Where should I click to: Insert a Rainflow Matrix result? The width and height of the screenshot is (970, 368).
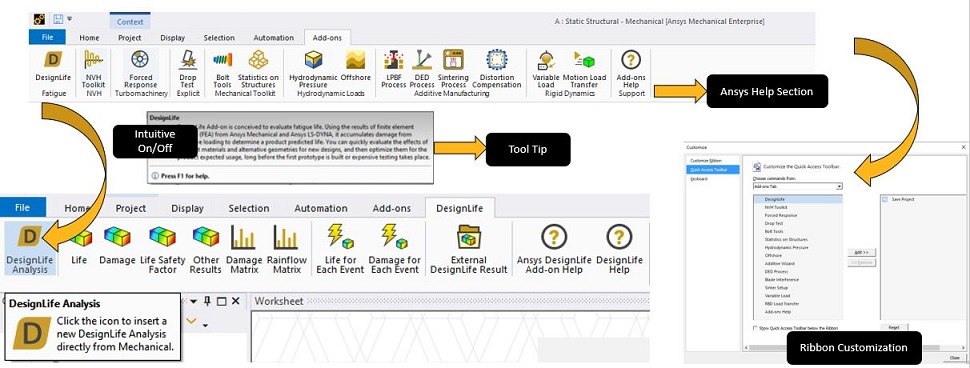click(x=286, y=249)
